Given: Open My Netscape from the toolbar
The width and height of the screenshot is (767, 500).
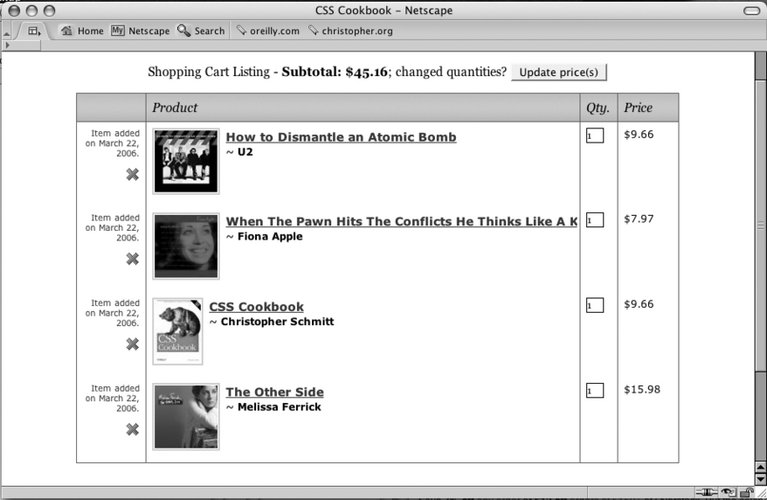Looking at the screenshot, I should pos(140,31).
